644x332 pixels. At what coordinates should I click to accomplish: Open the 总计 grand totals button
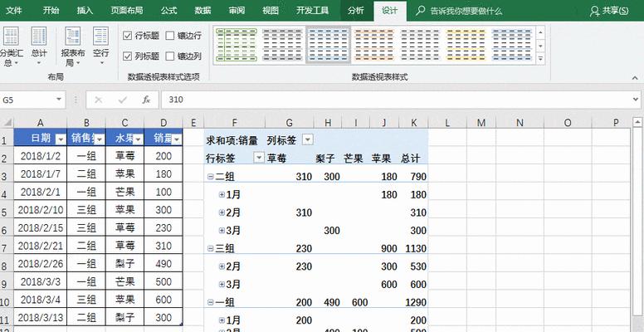39,46
